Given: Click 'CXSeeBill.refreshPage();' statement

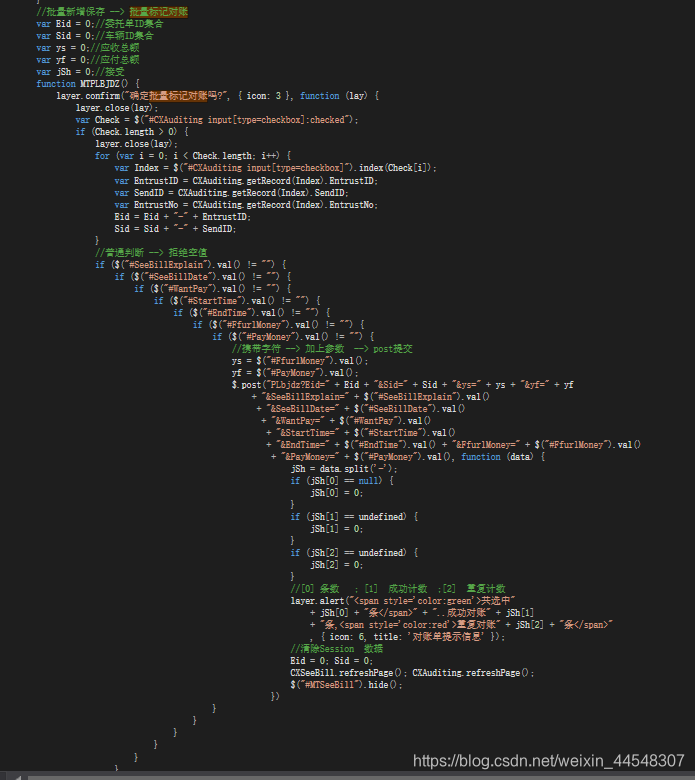Looking at the screenshot, I should pyautogui.click(x=349, y=673).
